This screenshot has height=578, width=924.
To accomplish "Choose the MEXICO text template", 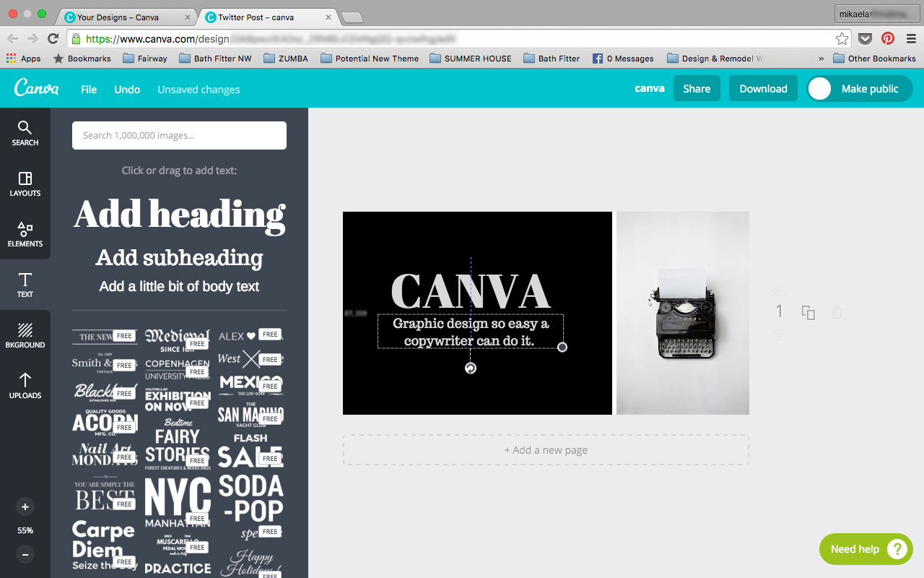I will (x=251, y=385).
